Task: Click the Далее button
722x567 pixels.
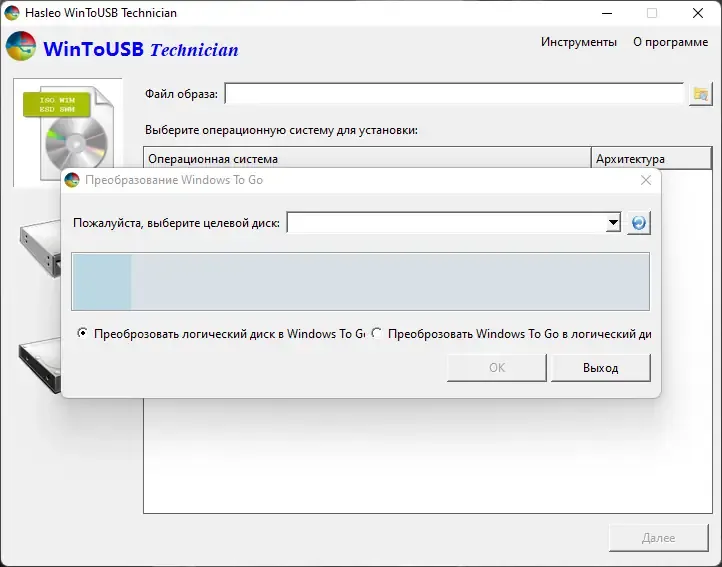Action: coord(658,538)
